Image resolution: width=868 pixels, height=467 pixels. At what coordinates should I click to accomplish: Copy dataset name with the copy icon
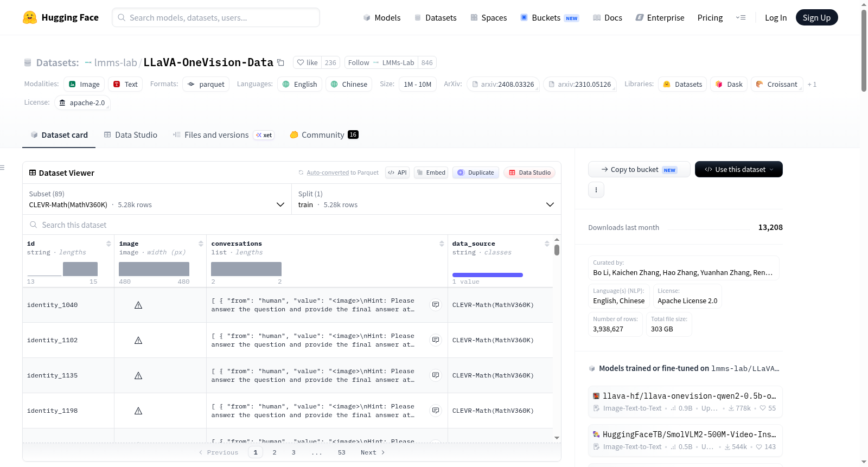point(280,62)
